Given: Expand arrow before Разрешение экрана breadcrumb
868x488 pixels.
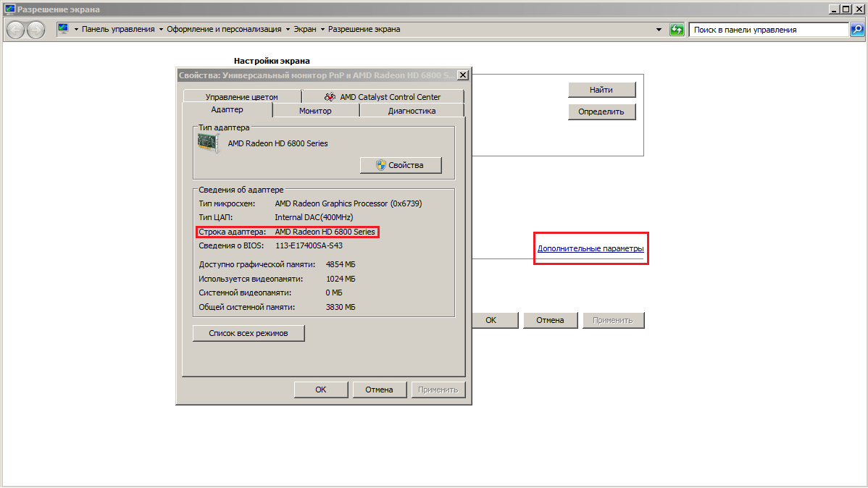Looking at the screenshot, I should [322, 30].
